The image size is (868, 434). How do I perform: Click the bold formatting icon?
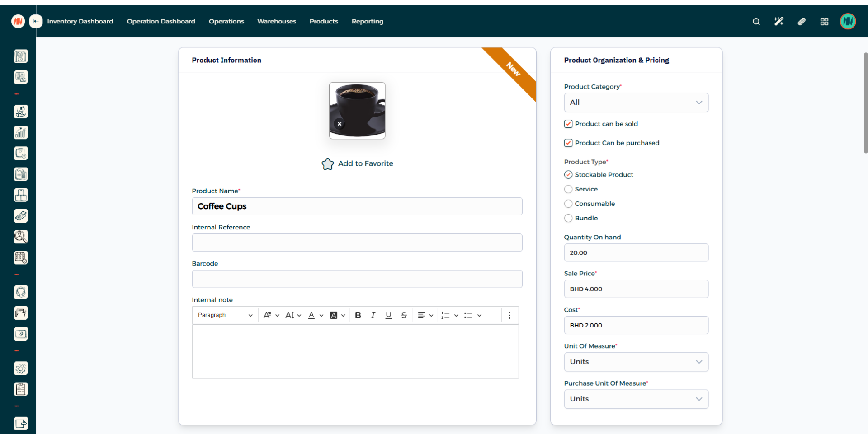pos(358,315)
